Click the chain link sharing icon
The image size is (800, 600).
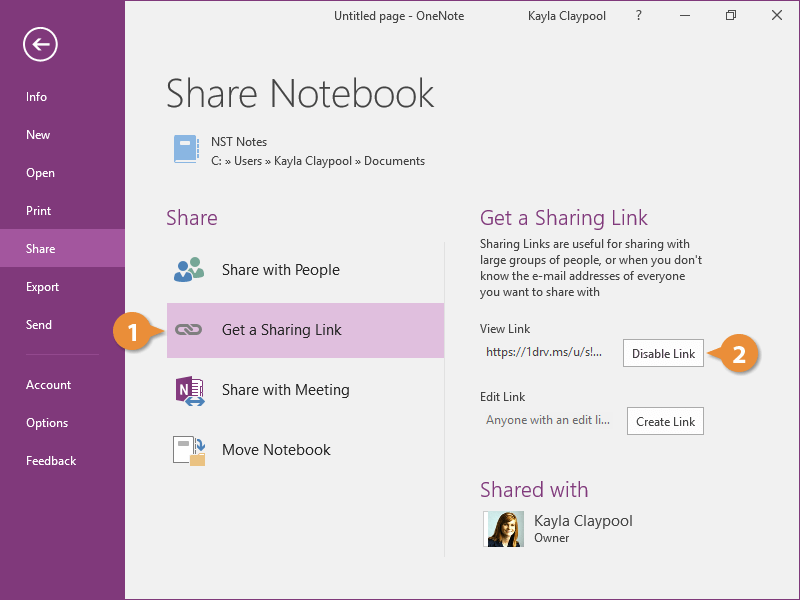click(x=189, y=330)
